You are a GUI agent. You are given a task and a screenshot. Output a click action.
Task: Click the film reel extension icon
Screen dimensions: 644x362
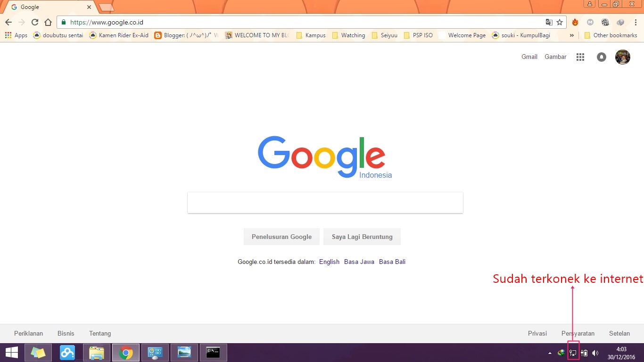point(605,22)
